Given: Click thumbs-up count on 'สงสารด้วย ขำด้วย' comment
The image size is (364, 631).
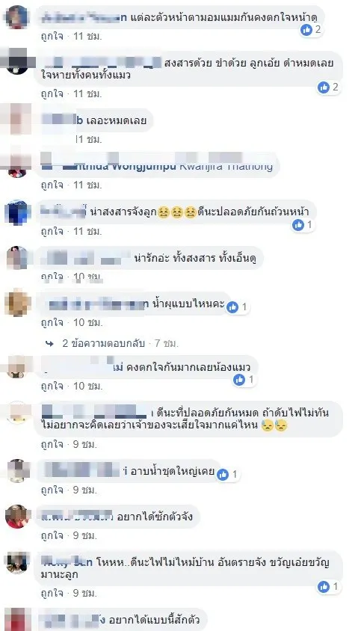Looking at the screenshot, I should 336,87.
